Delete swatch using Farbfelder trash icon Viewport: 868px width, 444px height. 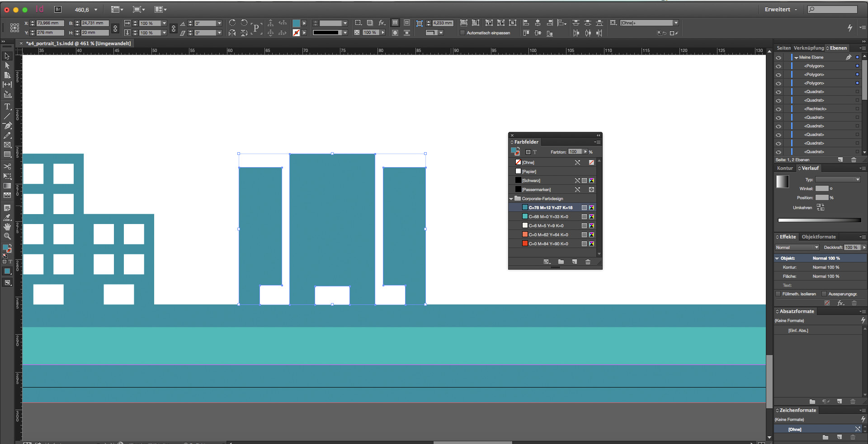click(588, 262)
